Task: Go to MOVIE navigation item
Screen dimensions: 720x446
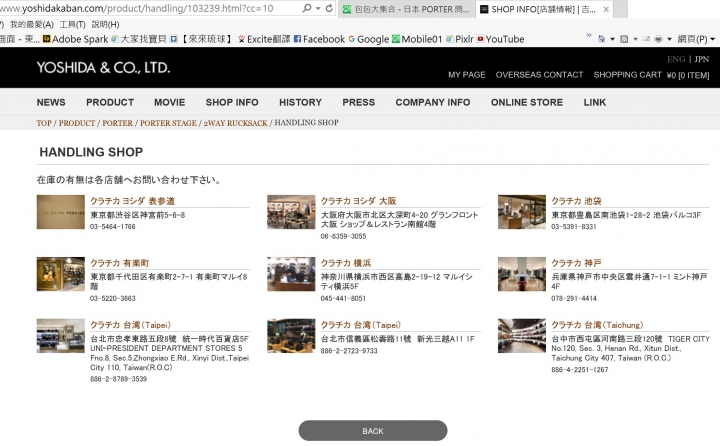Action: 169,102
